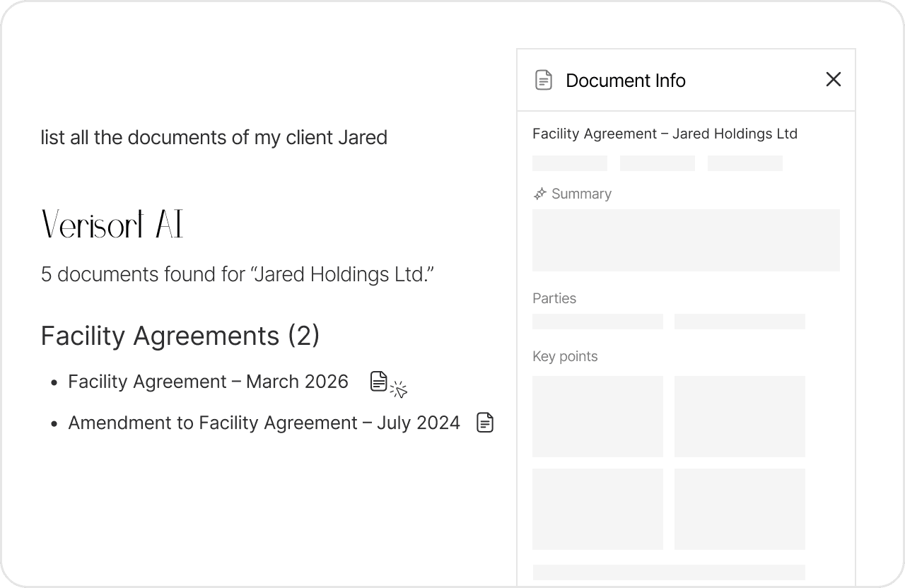This screenshot has width=905, height=588.
Task: Click the Document Info header file icon
Action: click(x=543, y=80)
